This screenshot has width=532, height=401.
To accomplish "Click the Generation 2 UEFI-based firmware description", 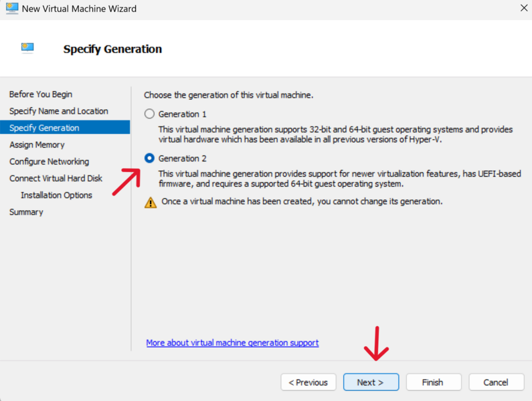I will 339,179.
